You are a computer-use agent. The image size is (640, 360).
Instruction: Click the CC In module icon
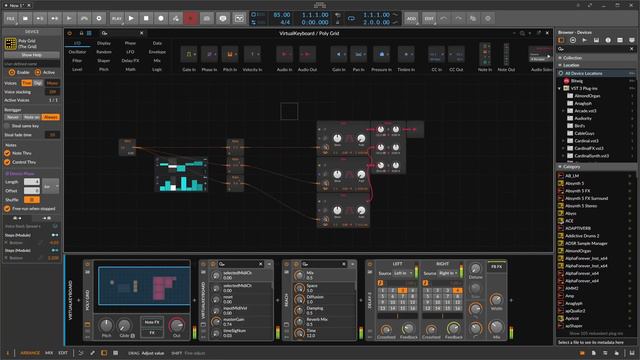436,54
